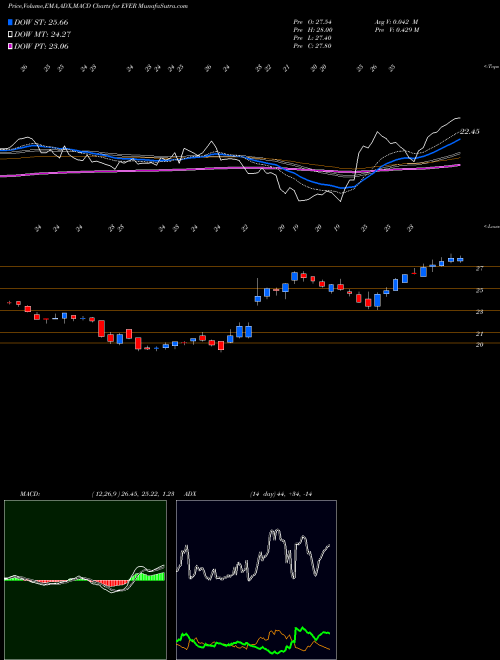Click ADX values '(14 day) 44, +34, -14'

pyautogui.click(x=280, y=494)
